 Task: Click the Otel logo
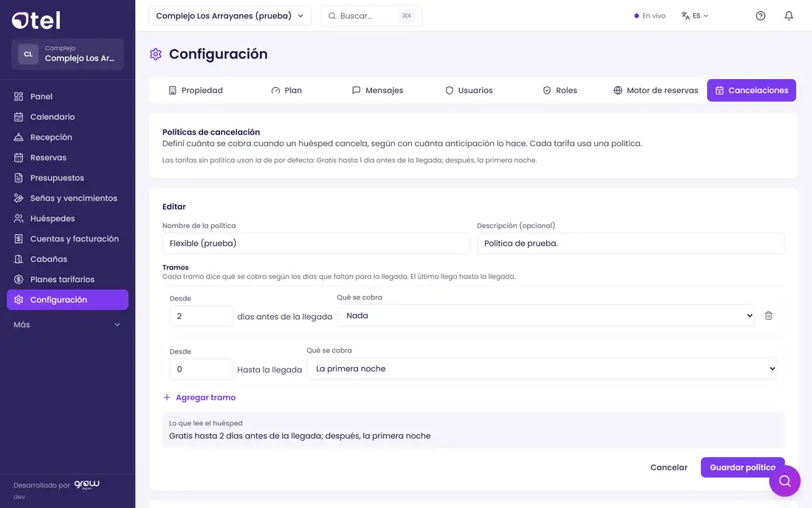(36, 20)
